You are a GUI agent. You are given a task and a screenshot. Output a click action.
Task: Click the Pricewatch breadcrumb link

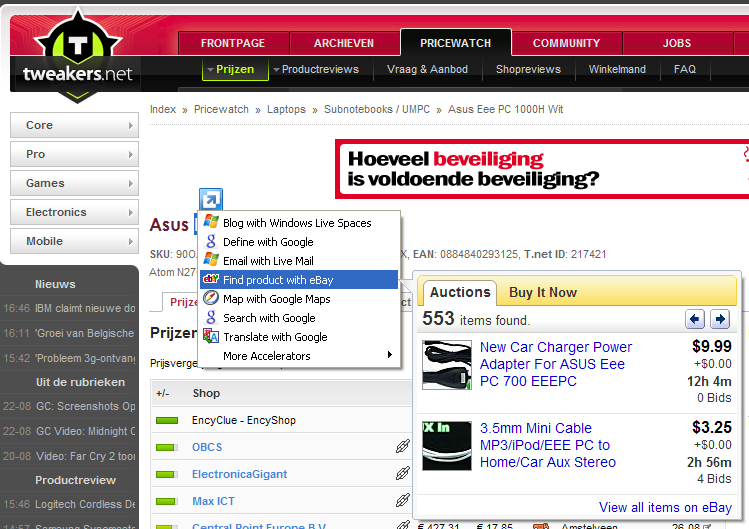tap(221, 109)
